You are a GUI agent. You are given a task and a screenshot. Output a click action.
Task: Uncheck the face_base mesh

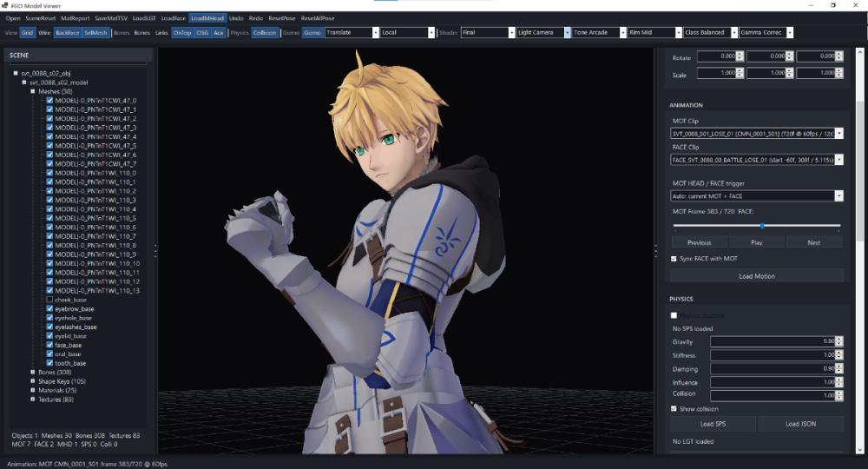49,345
